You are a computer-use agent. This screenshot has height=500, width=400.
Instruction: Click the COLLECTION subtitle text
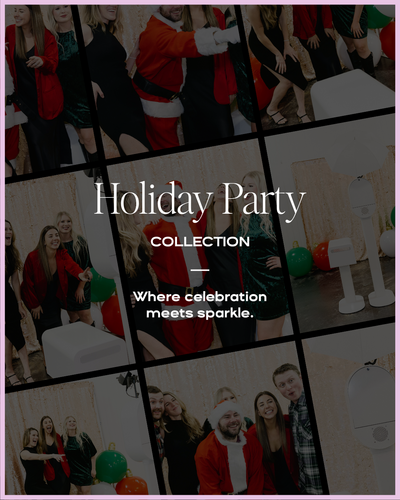200,242
